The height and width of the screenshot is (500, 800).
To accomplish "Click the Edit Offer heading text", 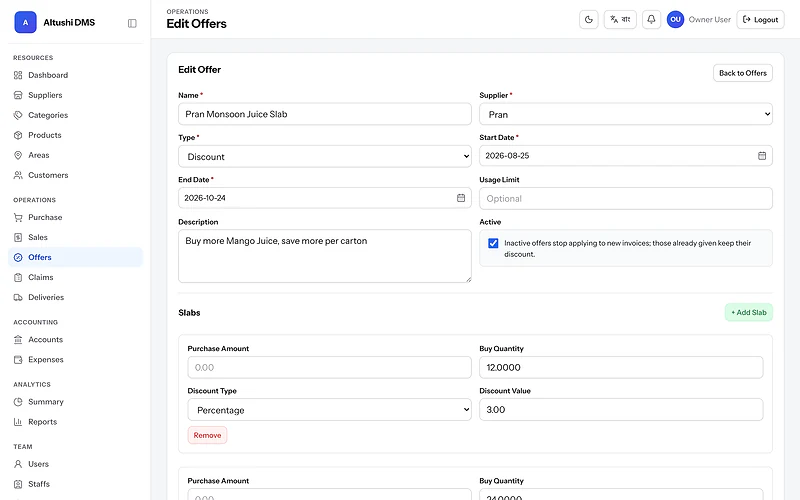I will click(x=199, y=70).
